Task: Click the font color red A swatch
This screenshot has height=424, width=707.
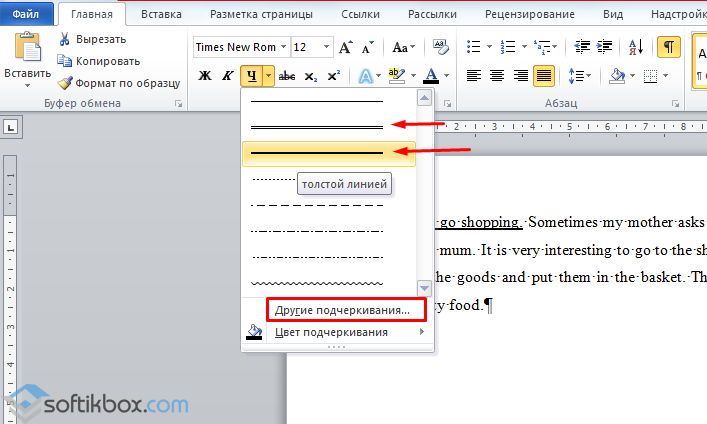Action: click(431, 76)
